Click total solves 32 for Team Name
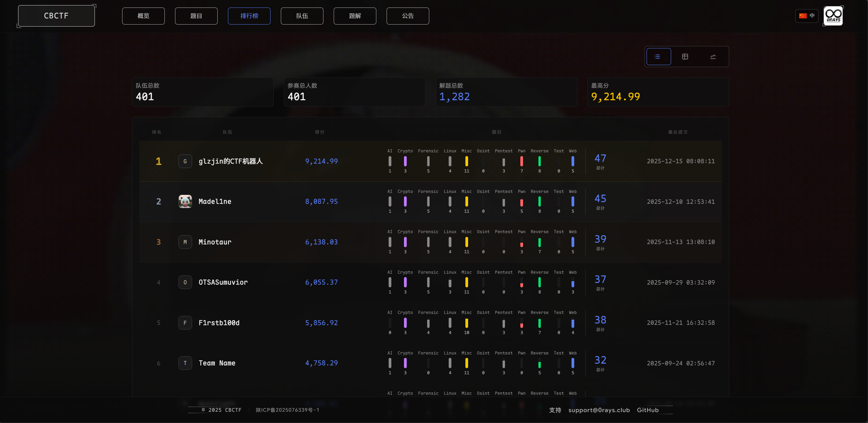 [600, 360]
